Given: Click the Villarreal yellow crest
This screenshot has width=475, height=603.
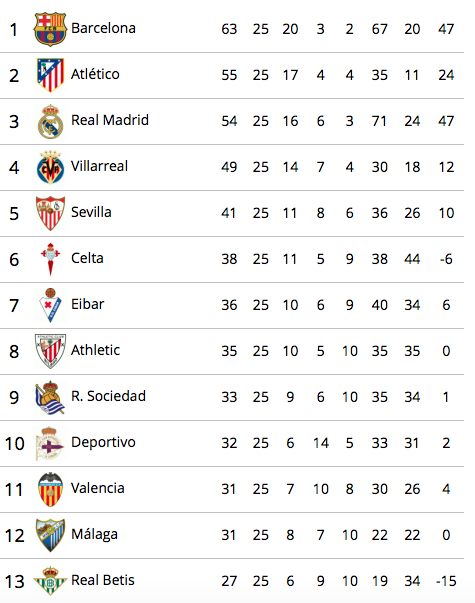Looking at the screenshot, I should [50, 167].
